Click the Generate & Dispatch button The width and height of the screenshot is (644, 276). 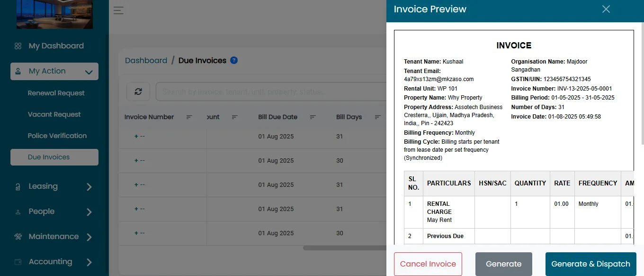click(591, 264)
